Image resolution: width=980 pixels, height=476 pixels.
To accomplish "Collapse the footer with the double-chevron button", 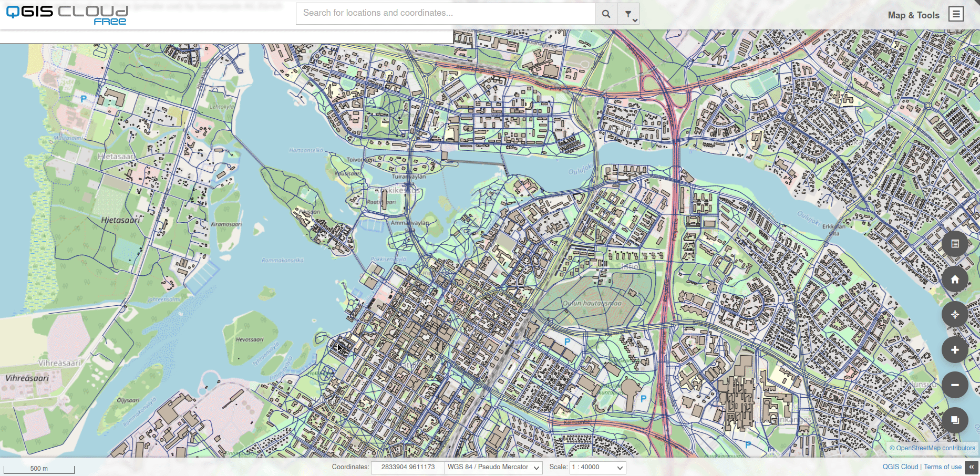I will (x=972, y=467).
